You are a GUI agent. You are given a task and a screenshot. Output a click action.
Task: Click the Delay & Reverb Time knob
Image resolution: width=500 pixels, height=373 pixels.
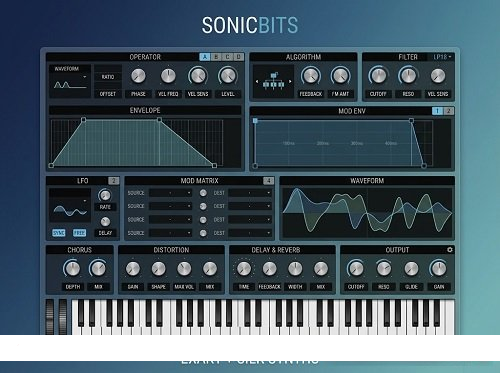[244, 269]
